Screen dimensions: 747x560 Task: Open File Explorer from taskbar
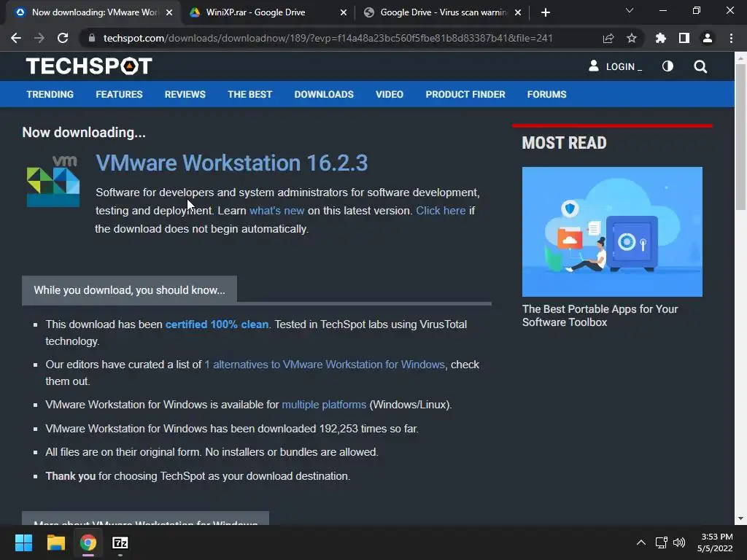pyautogui.click(x=55, y=542)
